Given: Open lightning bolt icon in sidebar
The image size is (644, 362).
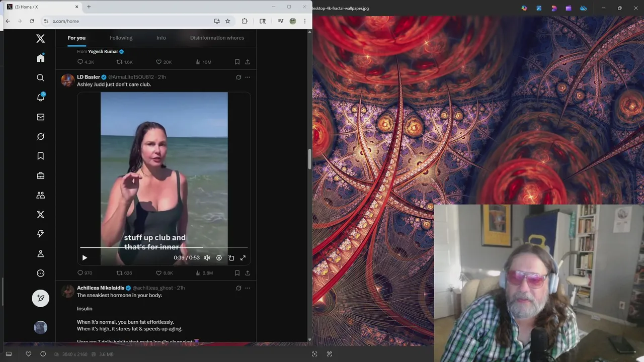Looking at the screenshot, I should pos(41,234).
